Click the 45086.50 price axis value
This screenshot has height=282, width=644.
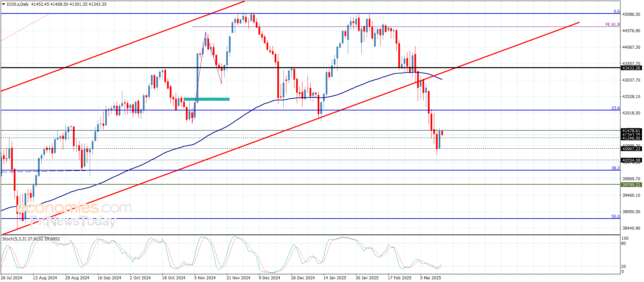pyautogui.click(x=631, y=14)
